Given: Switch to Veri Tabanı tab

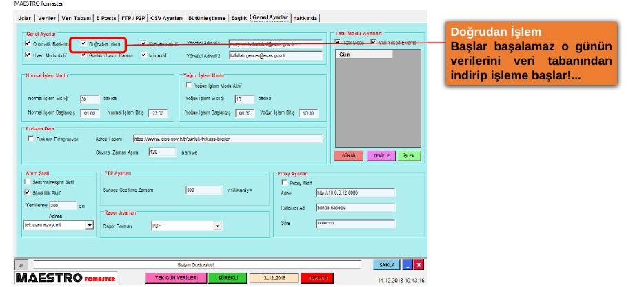Looking at the screenshot, I should 77,18.
